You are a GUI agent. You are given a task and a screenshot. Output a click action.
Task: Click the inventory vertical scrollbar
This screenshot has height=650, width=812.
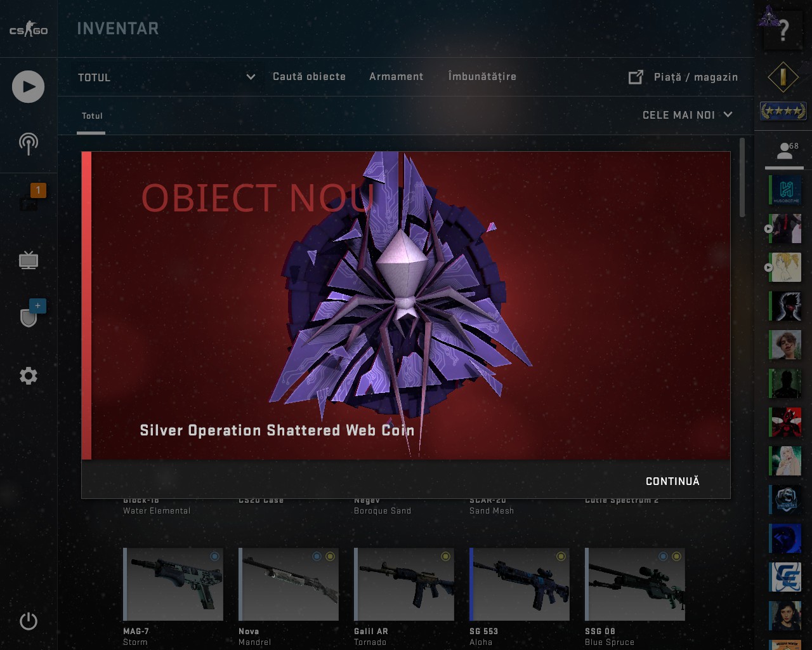[743, 178]
